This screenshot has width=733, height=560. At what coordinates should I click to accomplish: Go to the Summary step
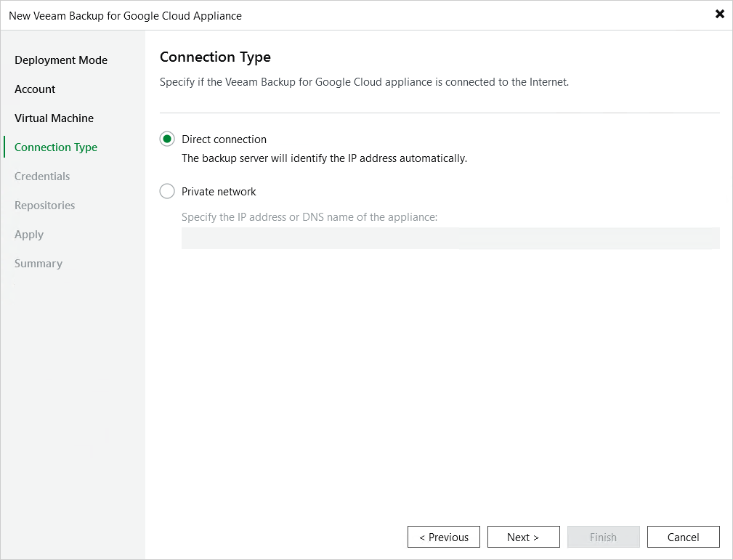pyautogui.click(x=39, y=263)
